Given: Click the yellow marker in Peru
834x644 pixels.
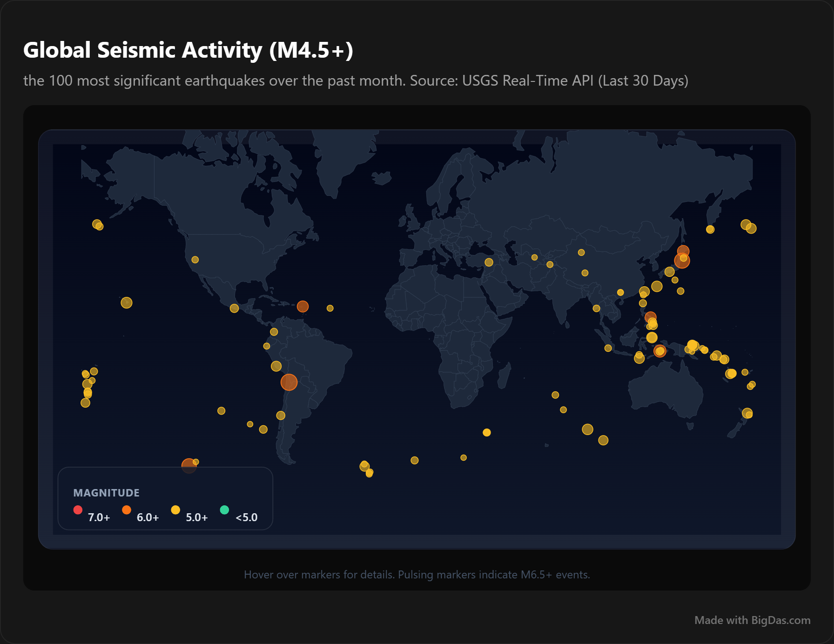Looking at the screenshot, I should [x=276, y=366].
